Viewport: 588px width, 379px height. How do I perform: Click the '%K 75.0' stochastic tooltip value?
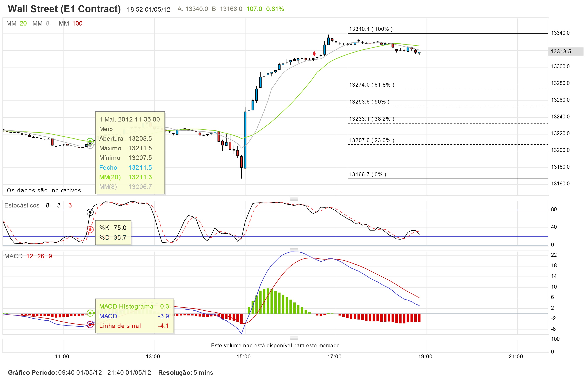pyautogui.click(x=113, y=228)
